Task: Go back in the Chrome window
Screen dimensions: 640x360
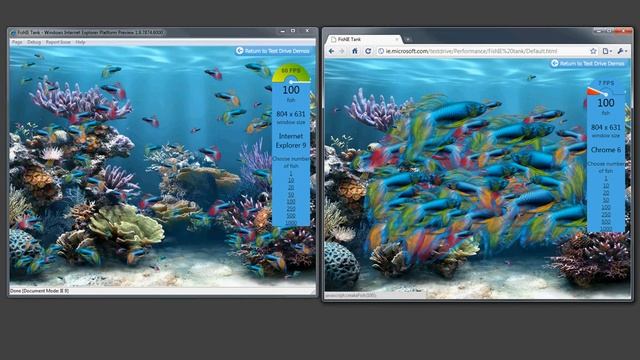Action: [331, 51]
